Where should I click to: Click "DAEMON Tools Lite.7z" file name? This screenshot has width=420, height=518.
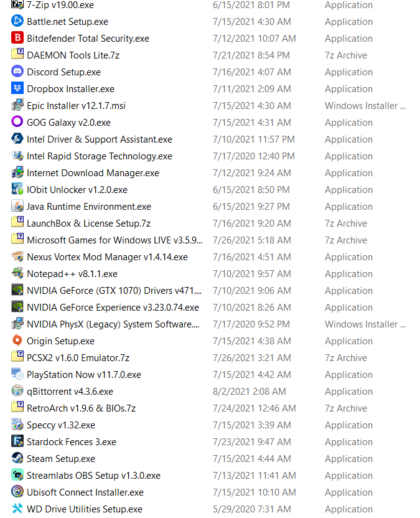coord(73,55)
